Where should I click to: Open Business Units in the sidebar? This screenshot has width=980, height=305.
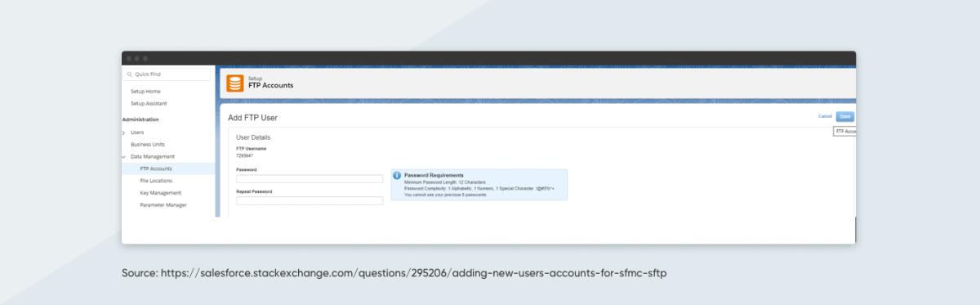tap(147, 144)
